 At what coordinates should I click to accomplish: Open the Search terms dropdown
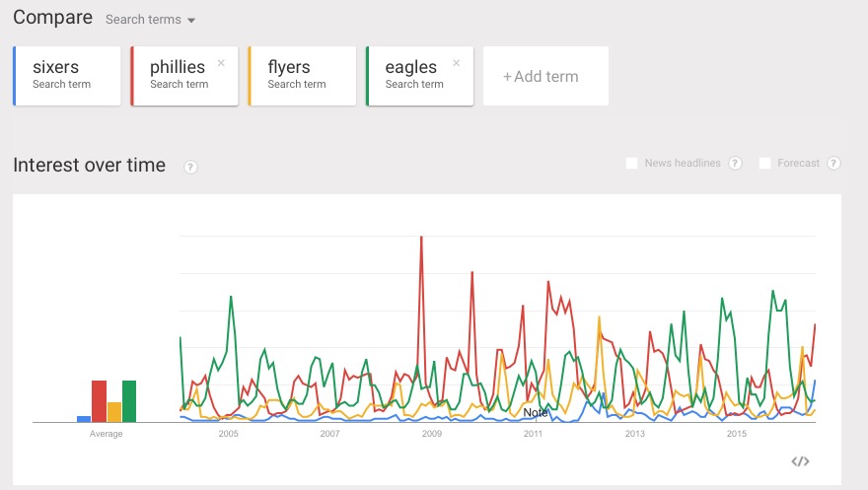[150, 20]
